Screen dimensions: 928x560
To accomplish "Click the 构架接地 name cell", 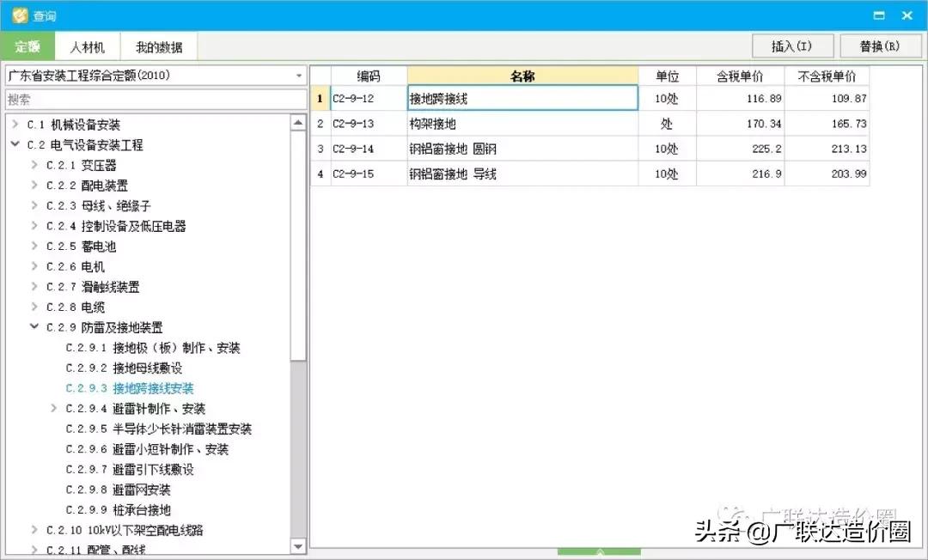I will [x=522, y=124].
